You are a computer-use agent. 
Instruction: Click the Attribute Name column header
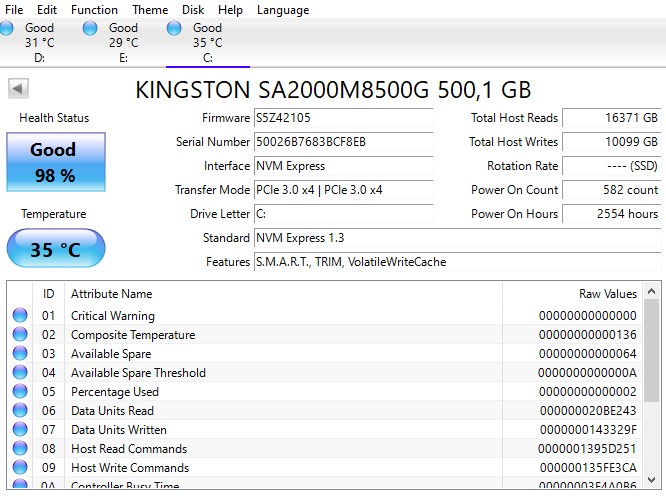coord(111,294)
